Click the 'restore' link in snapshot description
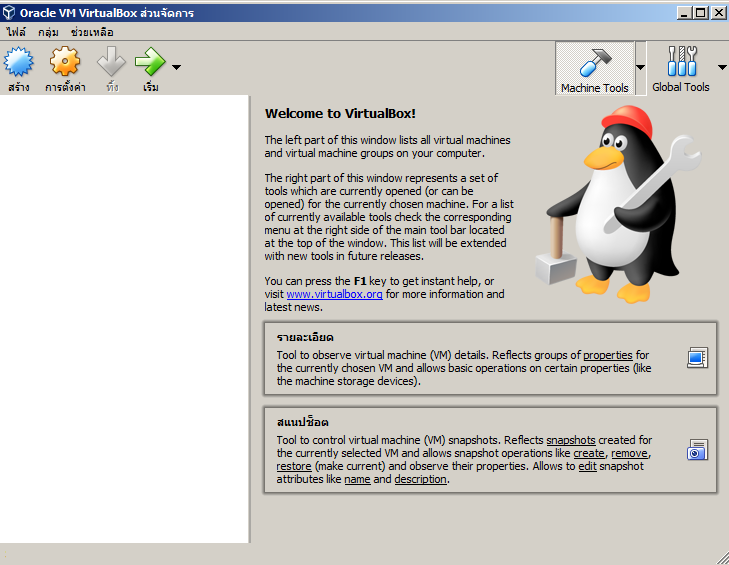Image resolution: width=729 pixels, height=565 pixels. [x=294, y=466]
